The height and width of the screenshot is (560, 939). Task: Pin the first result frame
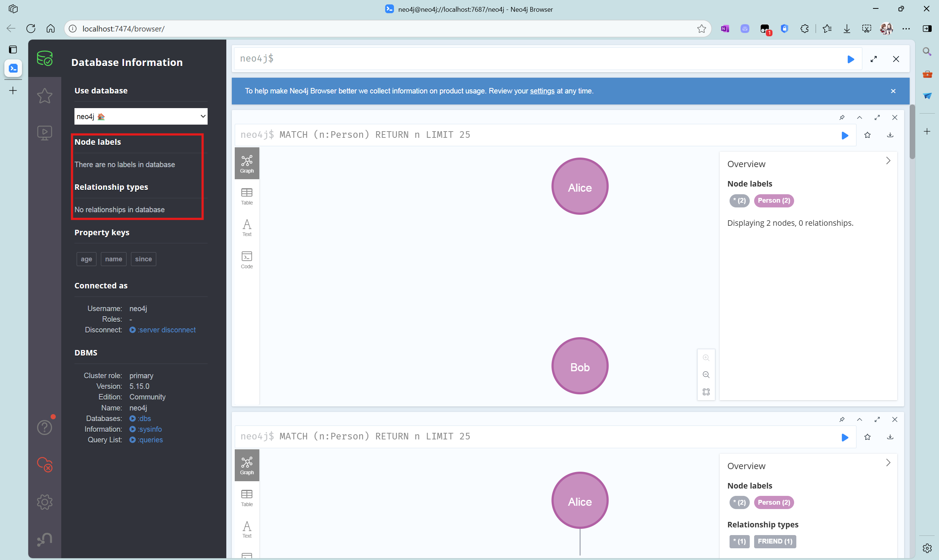point(841,118)
